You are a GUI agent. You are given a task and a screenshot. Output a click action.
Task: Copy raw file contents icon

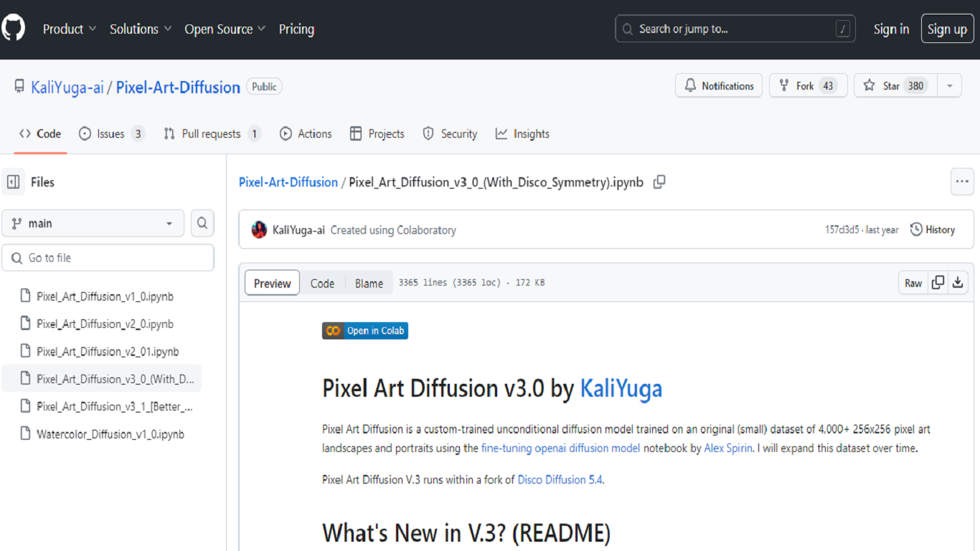[x=938, y=283]
